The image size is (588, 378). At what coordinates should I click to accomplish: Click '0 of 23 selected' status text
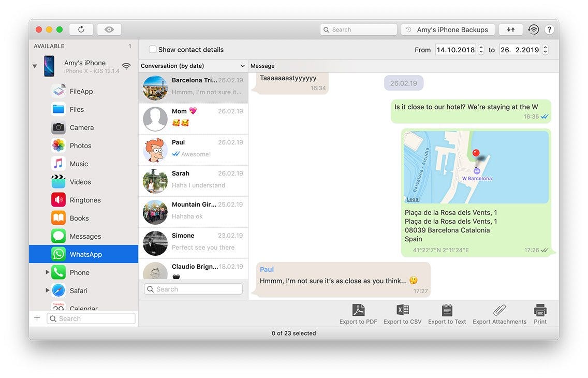[293, 333]
